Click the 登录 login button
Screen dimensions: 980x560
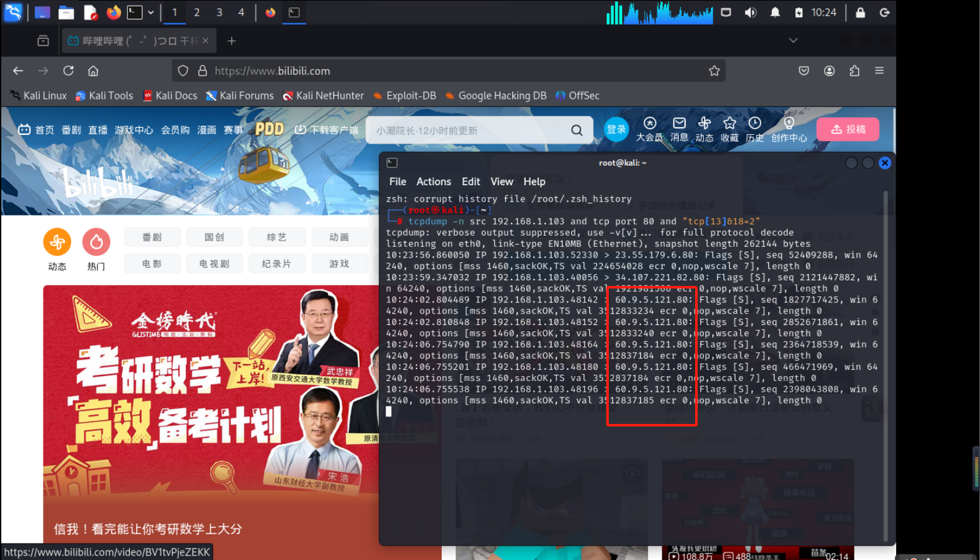(x=616, y=129)
